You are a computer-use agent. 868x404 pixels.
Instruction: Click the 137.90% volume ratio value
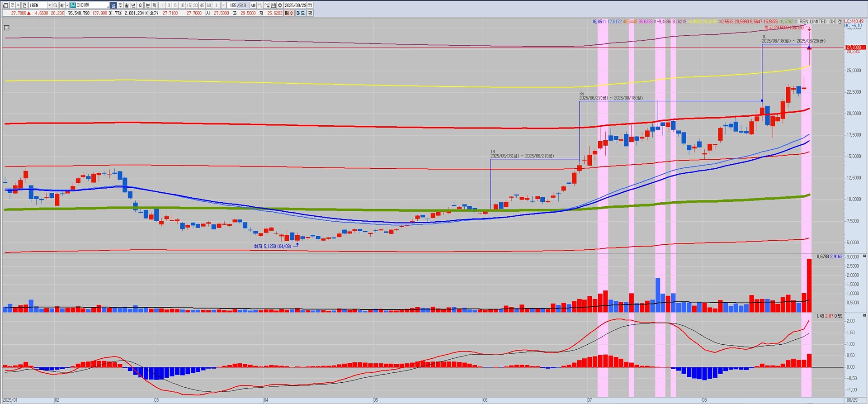tap(99, 13)
